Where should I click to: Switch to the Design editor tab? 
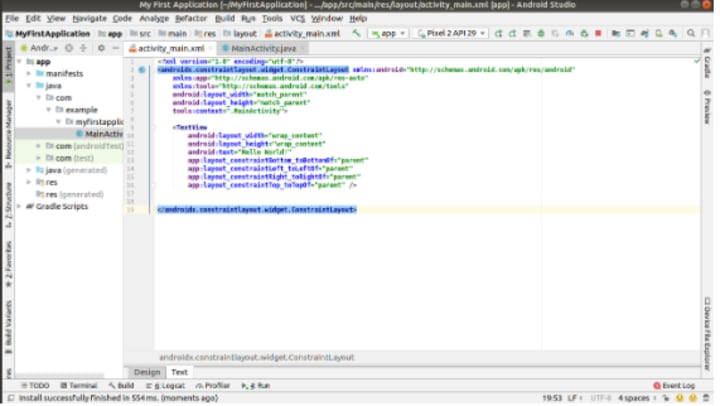click(147, 372)
